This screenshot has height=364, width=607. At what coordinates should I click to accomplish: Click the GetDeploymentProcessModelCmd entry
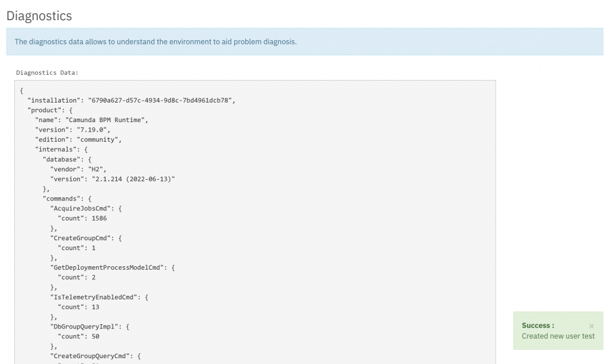point(112,267)
